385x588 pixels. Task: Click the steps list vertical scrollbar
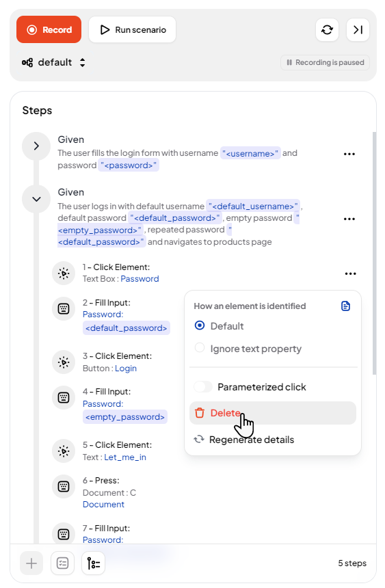click(x=374, y=253)
